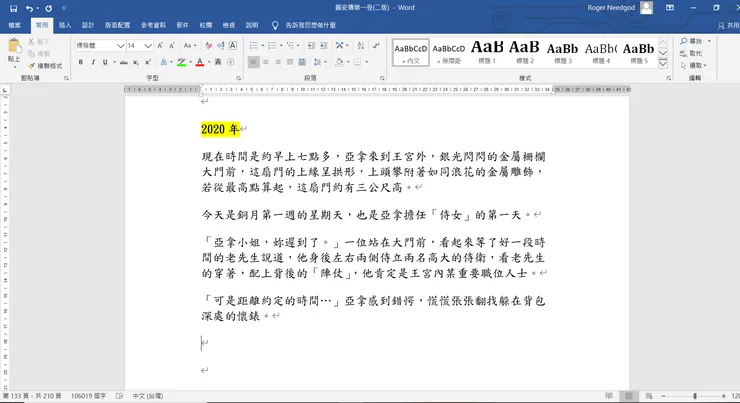Toggle Underline formatting

[x=105, y=62]
